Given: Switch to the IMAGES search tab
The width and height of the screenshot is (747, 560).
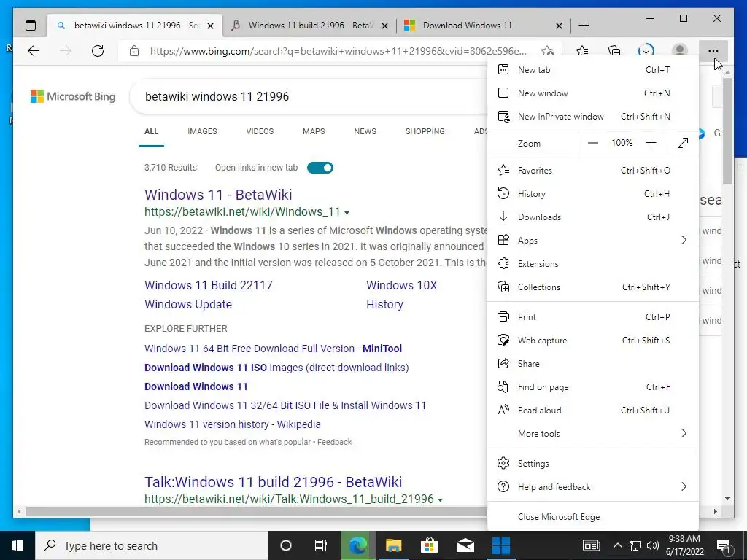Looking at the screenshot, I should tap(202, 131).
